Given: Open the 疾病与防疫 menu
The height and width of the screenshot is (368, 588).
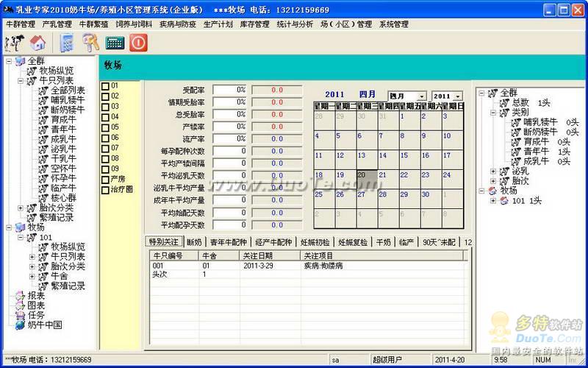Looking at the screenshot, I should click(x=178, y=24).
